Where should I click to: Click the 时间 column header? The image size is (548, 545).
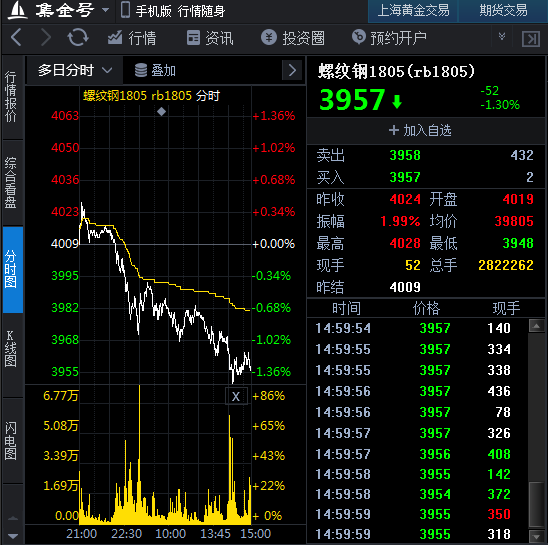click(x=346, y=309)
